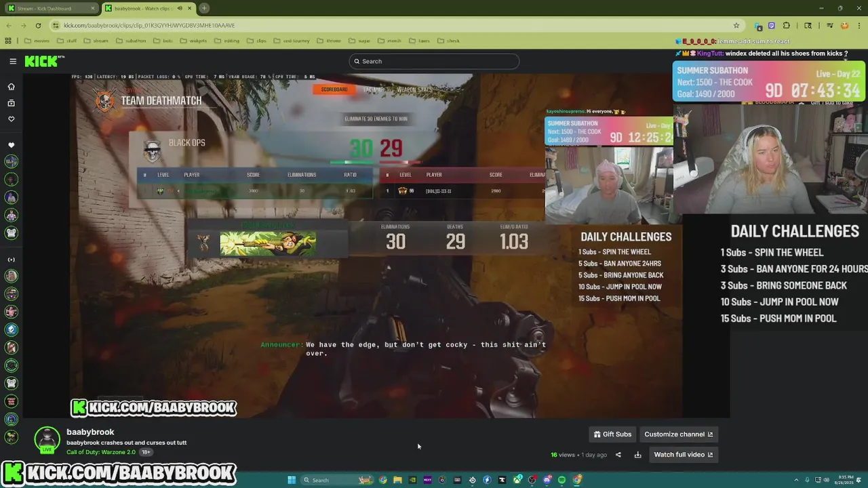The image size is (868, 488).
Task: Open Xbox app from the taskbar
Action: (517, 480)
